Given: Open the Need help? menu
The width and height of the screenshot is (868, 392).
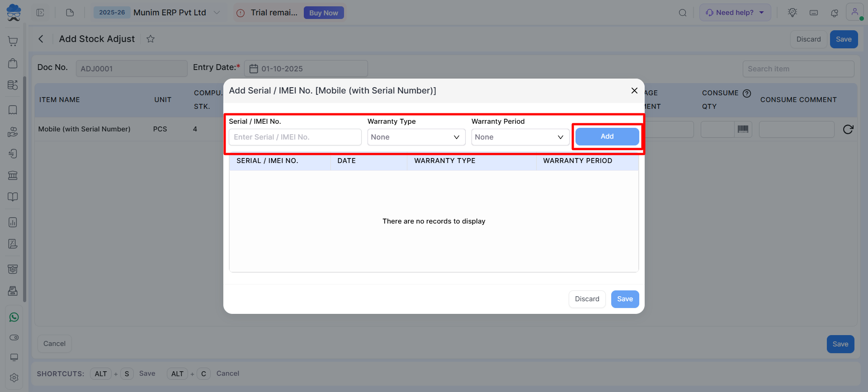Looking at the screenshot, I should tap(735, 13).
